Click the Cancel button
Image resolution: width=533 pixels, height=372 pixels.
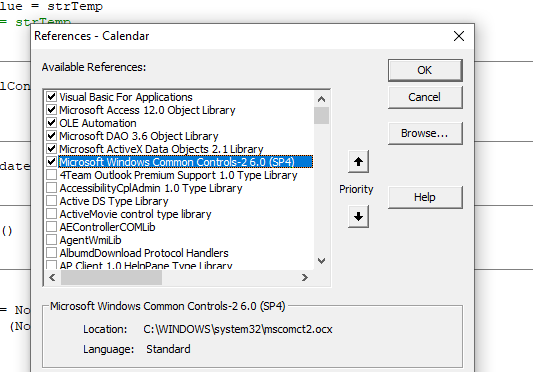coord(425,97)
